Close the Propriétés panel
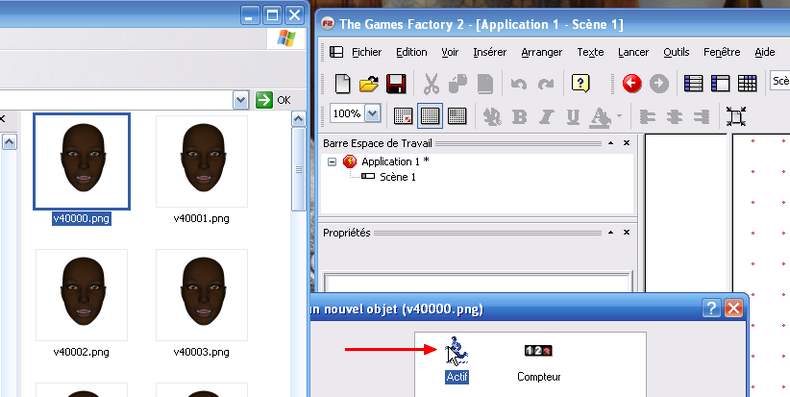This screenshot has width=790, height=397. pyautogui.click(x=627, y=233)
